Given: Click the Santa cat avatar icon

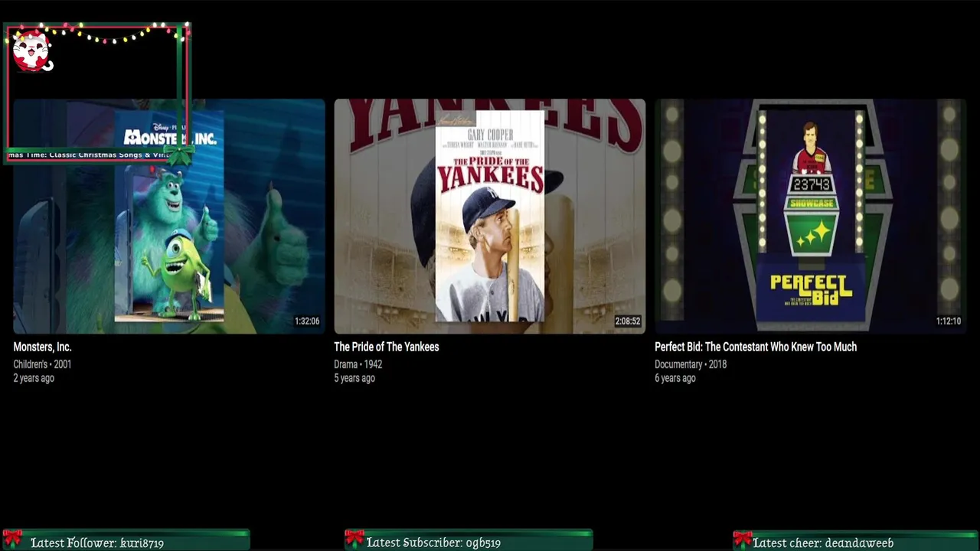Looking at the screenshot, I should pyautogui.click(x=32, y=51).
